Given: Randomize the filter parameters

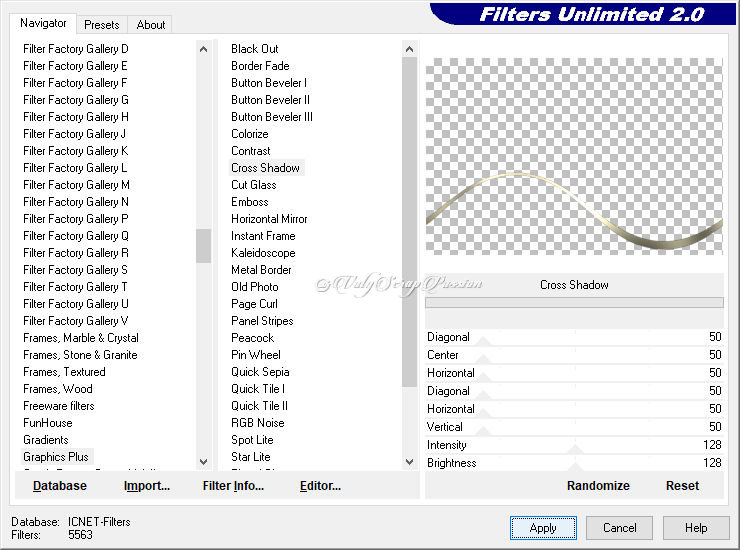Looking at the screenshot, I should pos(598,486).
